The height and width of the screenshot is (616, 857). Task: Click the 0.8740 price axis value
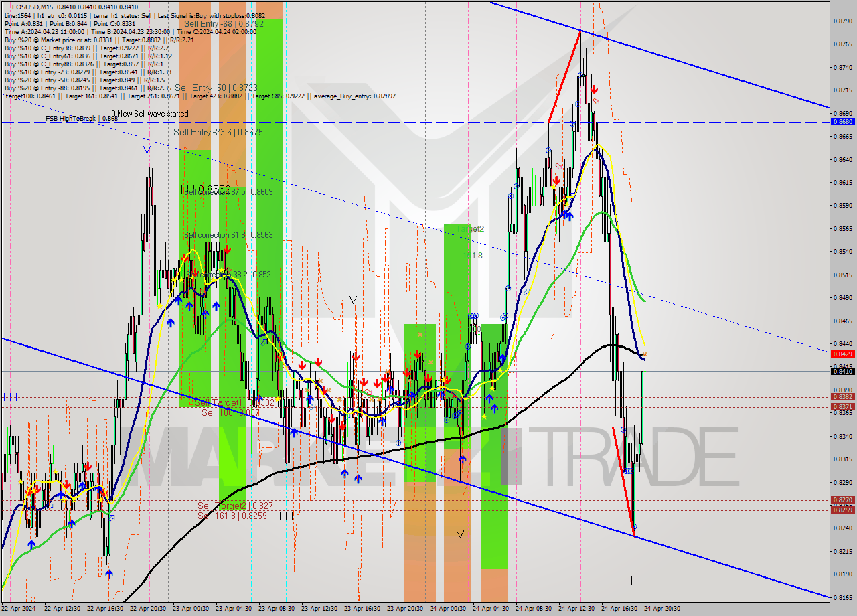click(842, 67)
